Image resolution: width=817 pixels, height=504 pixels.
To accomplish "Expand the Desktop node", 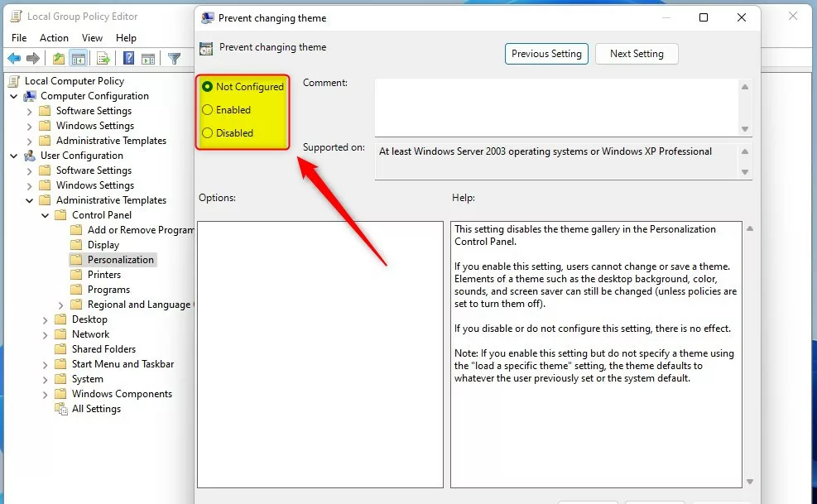I will (46, 320).
